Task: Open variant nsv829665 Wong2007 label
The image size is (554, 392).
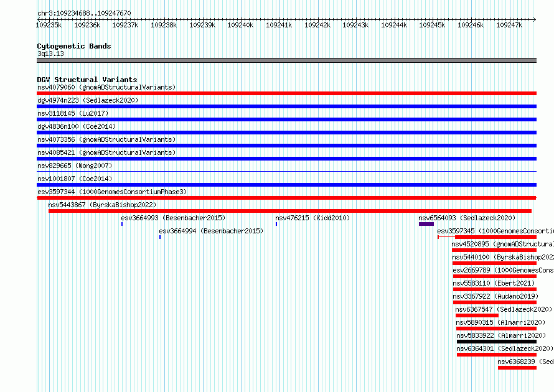Action: (x=75, y=166)
